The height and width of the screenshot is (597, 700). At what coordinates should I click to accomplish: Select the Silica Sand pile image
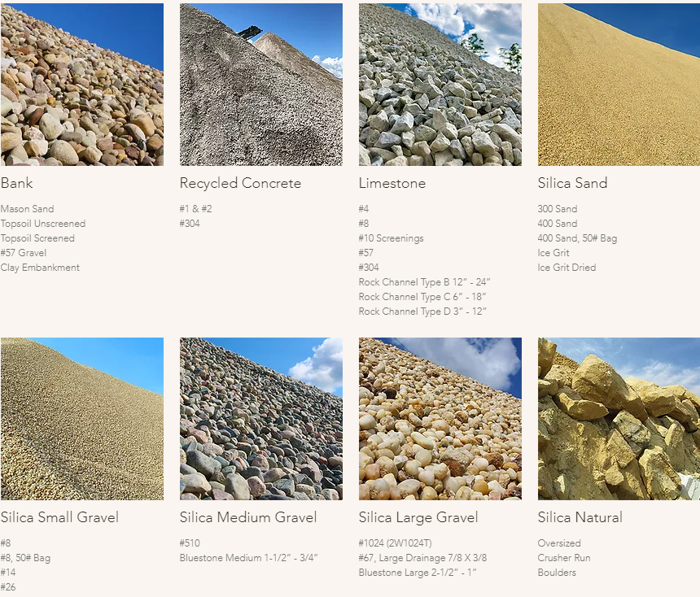[619, 85]
